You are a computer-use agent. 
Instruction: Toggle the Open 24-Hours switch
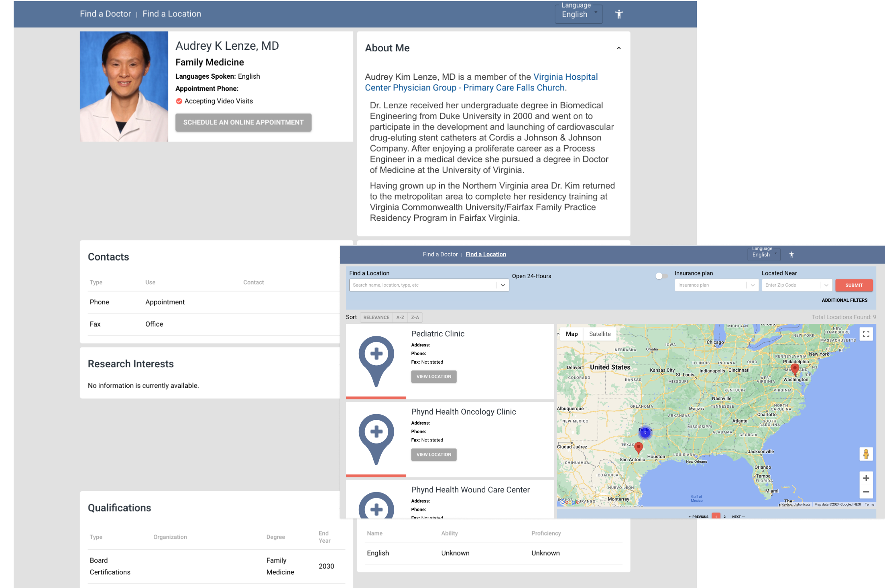pyautogui.click(x=661, y=276)
